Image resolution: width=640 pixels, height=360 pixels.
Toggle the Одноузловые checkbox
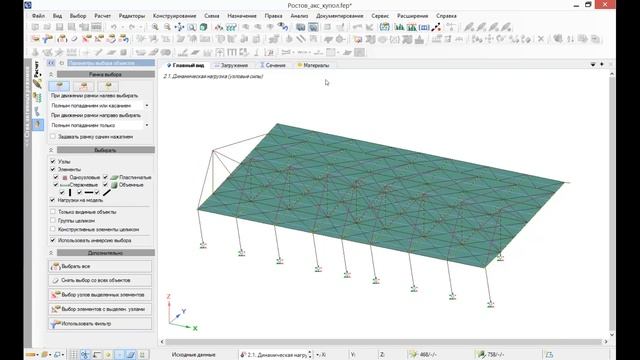pyautogui.click(x=56, y=177)
